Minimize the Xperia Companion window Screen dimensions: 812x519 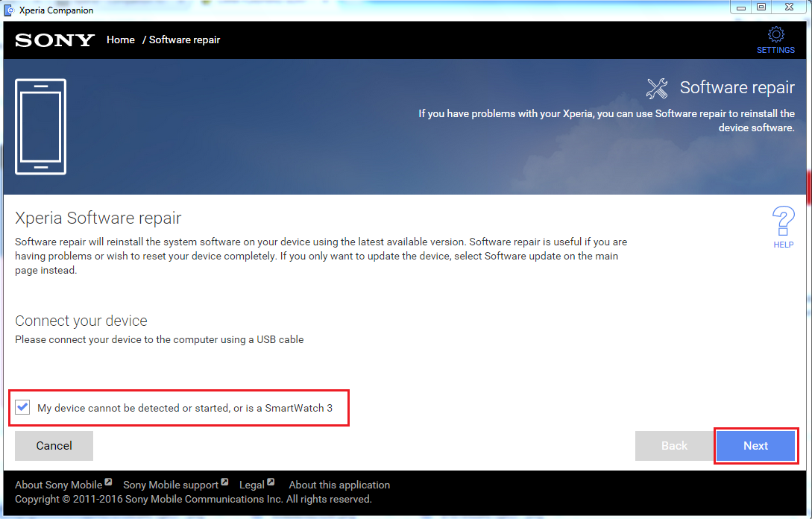tap(741, 7)
